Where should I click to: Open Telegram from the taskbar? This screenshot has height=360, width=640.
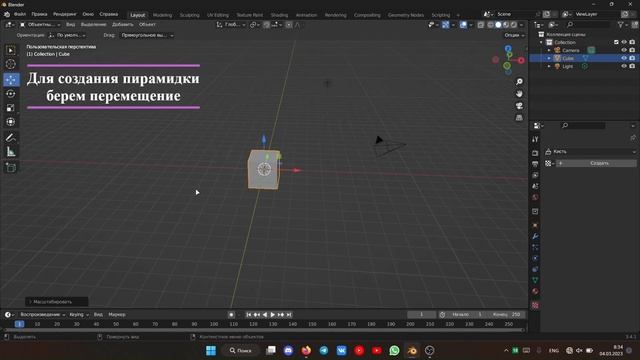point(324,351)
